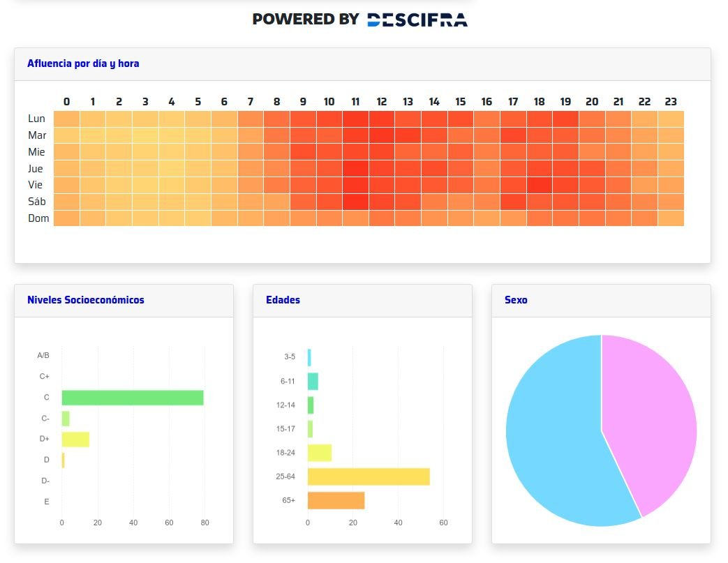Screen dimensions: 728x563
Task: Click the "C+" axis label
Action: (x=44, y=377)
